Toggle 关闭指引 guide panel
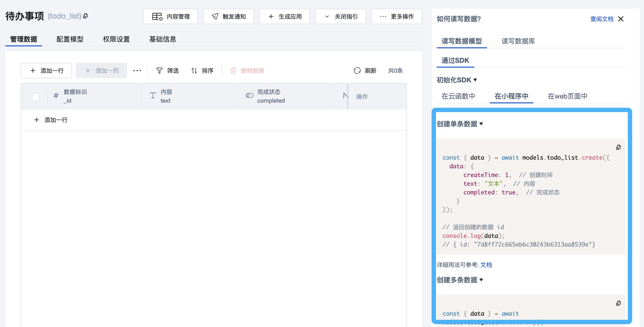 click(340, 16)
